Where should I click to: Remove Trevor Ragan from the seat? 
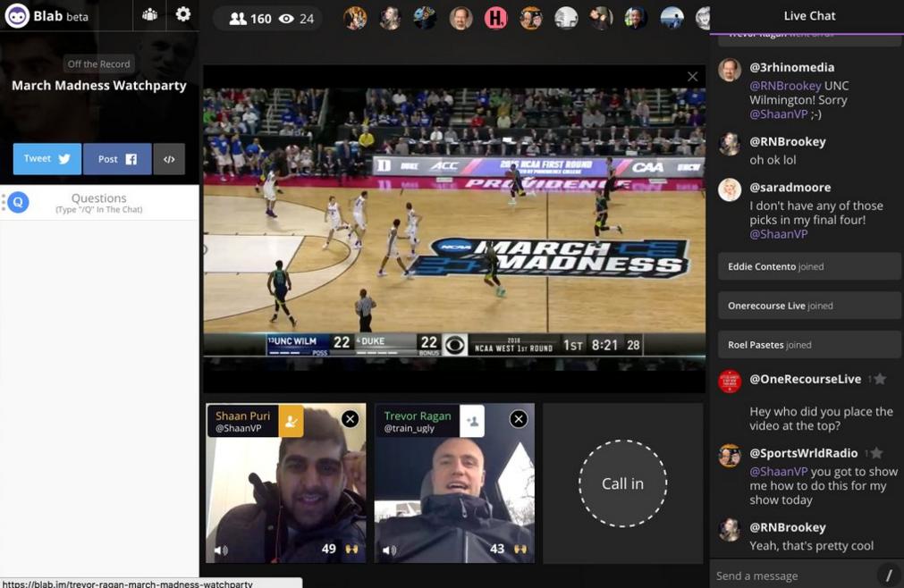coord(519,419)
